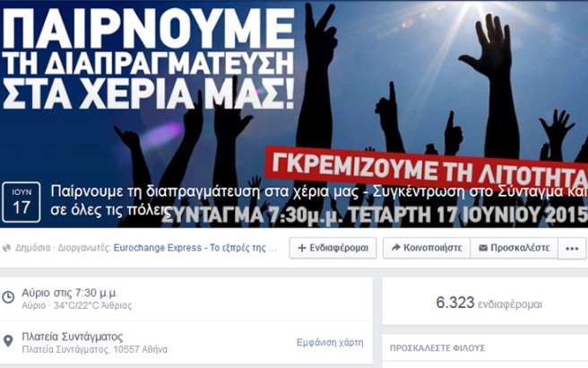Image resolution: width=588 pixels, height=368 pixels.
Task: View the 6.323 ενδιαφέρομαι count
Action: (489, 302)
